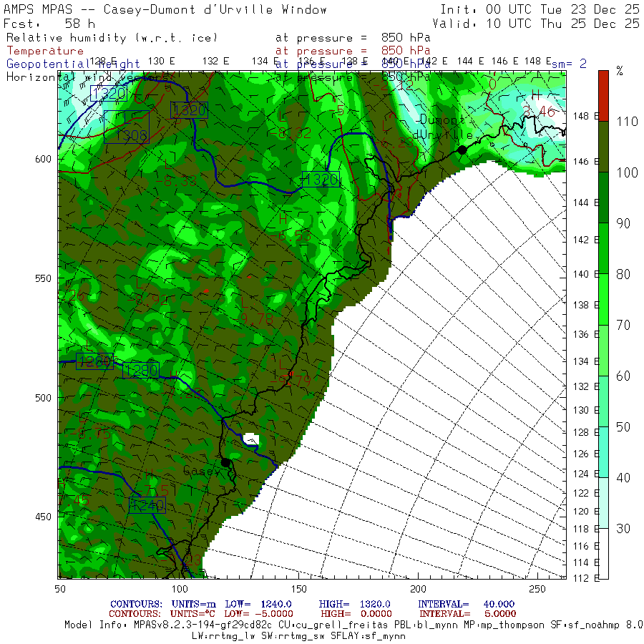Click the bright green 70-80 color bar segment
This screenshot has height=644, width=644.
pos(603,299)
